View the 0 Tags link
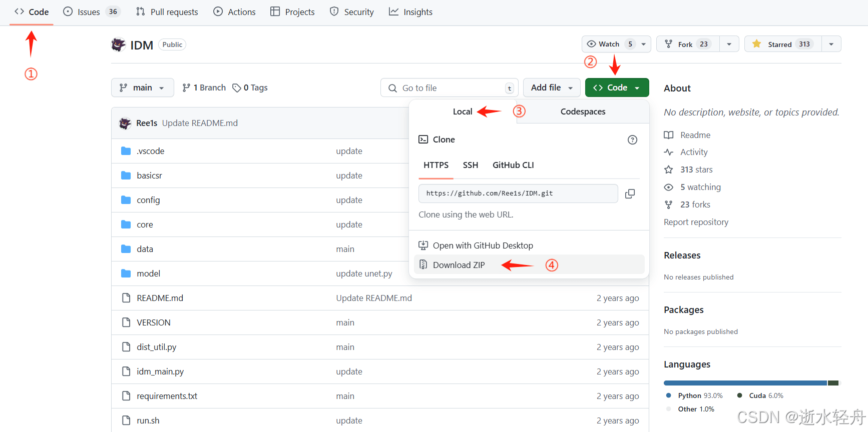Screen dimensions: 868x432 (x=250, y=87)
